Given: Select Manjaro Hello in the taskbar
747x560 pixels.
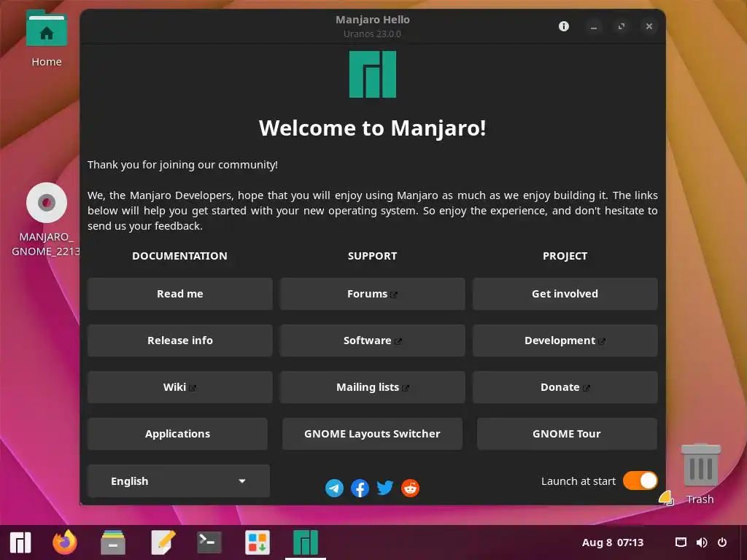Looking at the screenshot, I should [306, 542].
